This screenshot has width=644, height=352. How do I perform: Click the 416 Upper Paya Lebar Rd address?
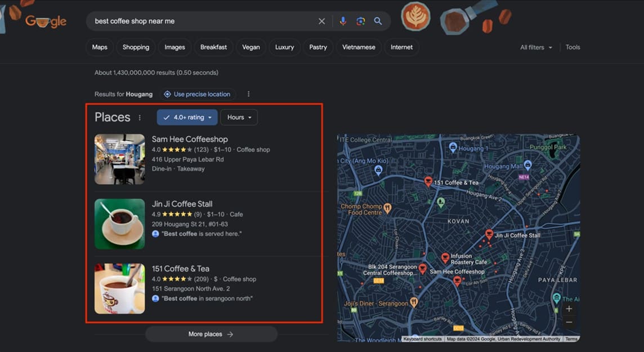click(187, 159)
